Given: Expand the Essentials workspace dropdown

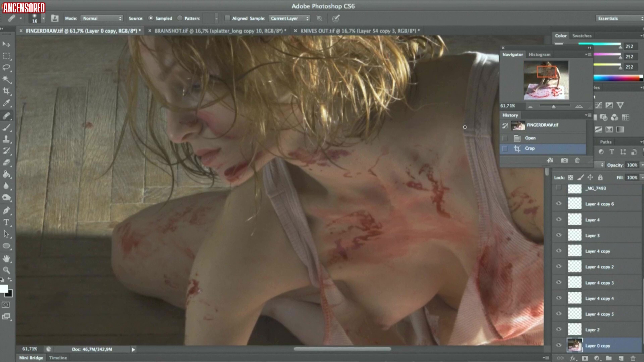Looking at the screenshot, I should 619,18.
